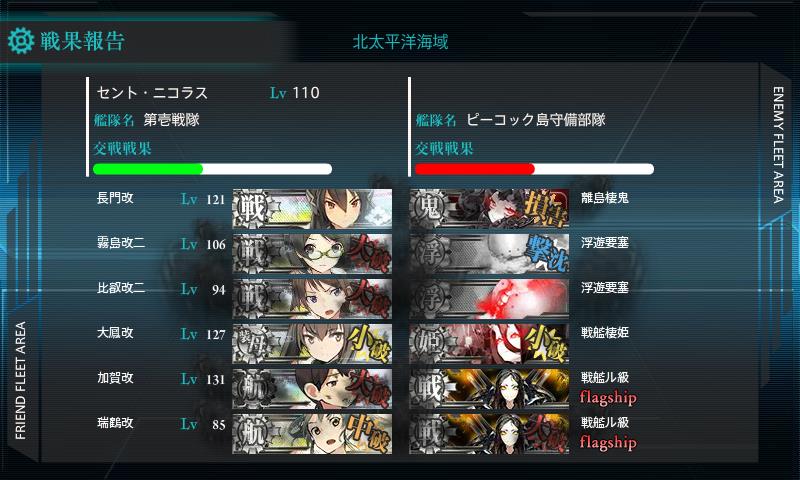
Task: Click the admiral name セント・ニコラス
Action: [152, 93]
